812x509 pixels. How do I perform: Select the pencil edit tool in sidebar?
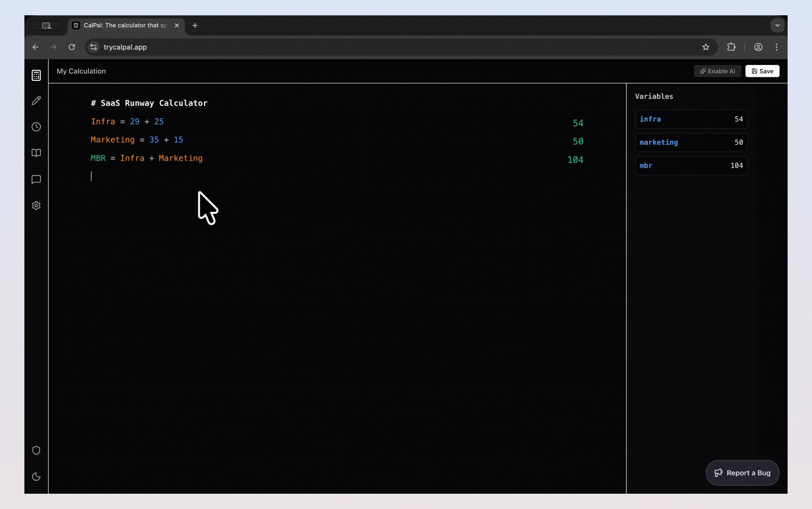[36, 100]
